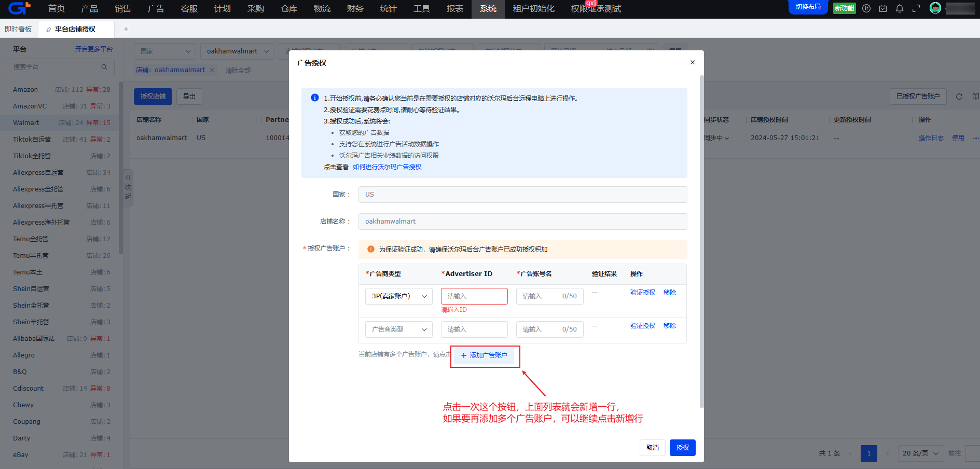Viewport: 980px width, 469px height.
Task: Open the 国家 filter dropdown behind the dialog
Action: click(x=165, y=51)
